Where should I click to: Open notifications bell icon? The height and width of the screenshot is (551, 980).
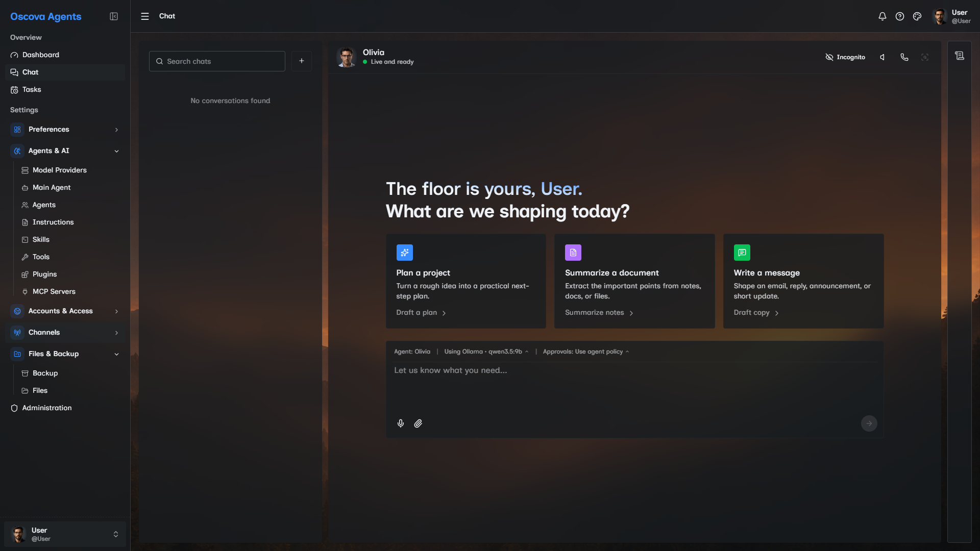click(x=882, y=16)
